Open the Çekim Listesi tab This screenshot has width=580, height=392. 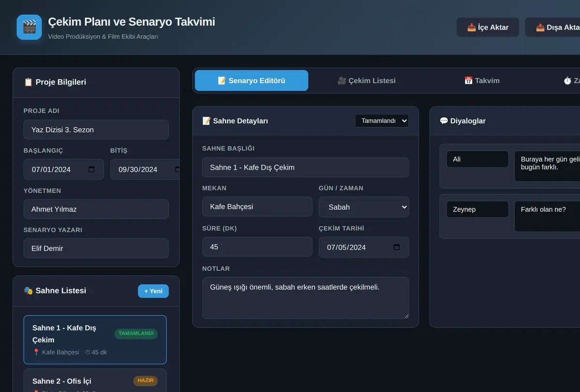[x=366, y=81]
